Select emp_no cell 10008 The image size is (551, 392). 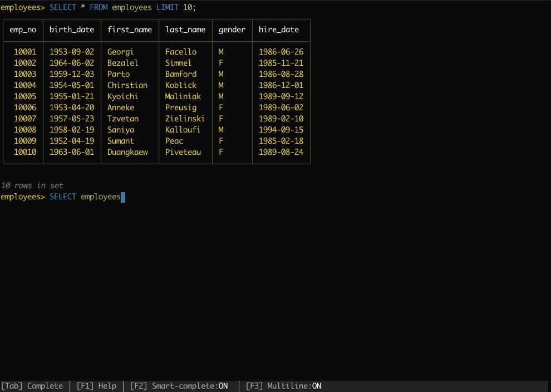coord(25,130)
